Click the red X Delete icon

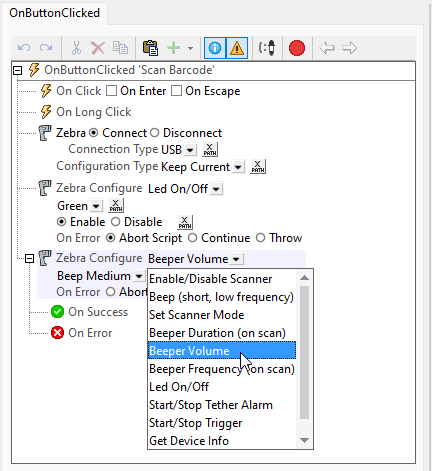[x=98, y=48]
